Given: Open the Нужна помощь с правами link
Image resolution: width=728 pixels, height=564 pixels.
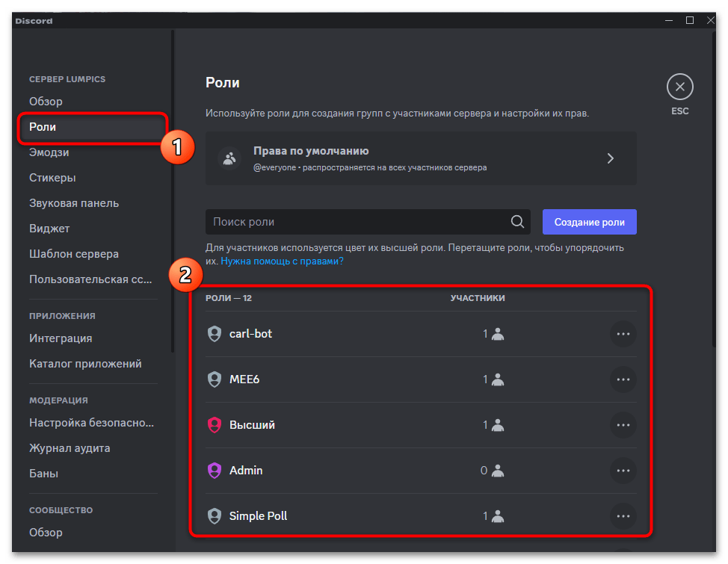Looking at the screenshot, I should point(282,261).
